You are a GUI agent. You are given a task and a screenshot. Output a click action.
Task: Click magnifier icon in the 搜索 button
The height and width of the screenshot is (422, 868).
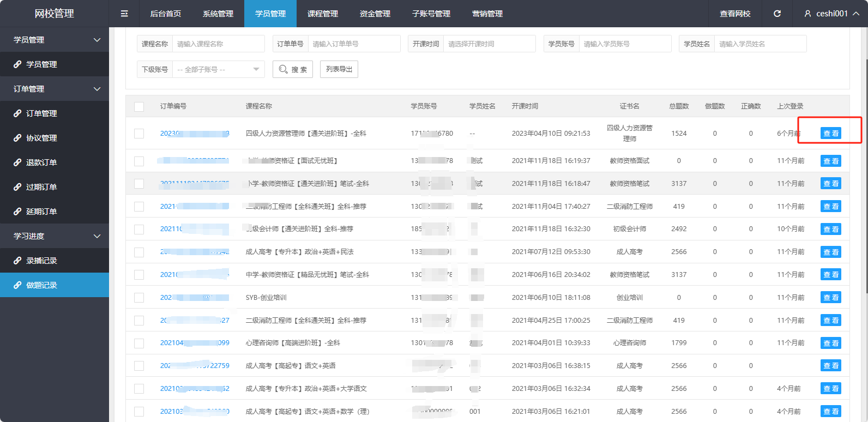(x=283, y=69)
